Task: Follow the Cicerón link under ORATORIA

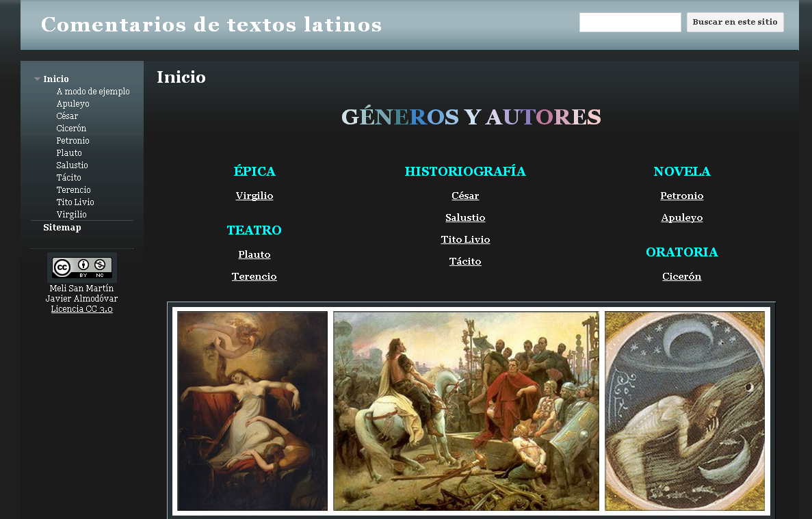Action: pyautogui.click(x=681, y=276)
